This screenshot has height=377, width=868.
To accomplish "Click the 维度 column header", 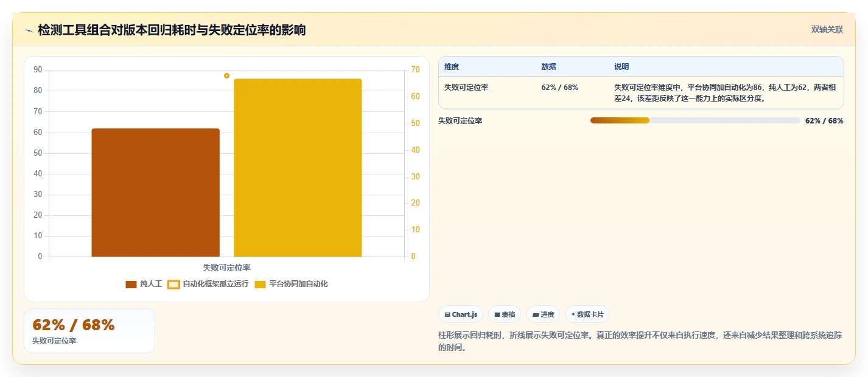I will [x=452, y=67].
